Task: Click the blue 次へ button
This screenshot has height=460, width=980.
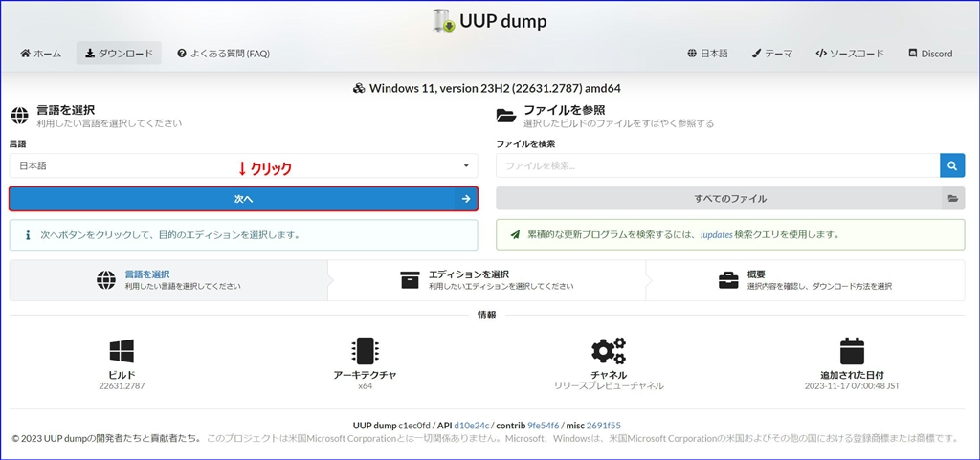Action: pyautogui.click(x=244, y=199)
